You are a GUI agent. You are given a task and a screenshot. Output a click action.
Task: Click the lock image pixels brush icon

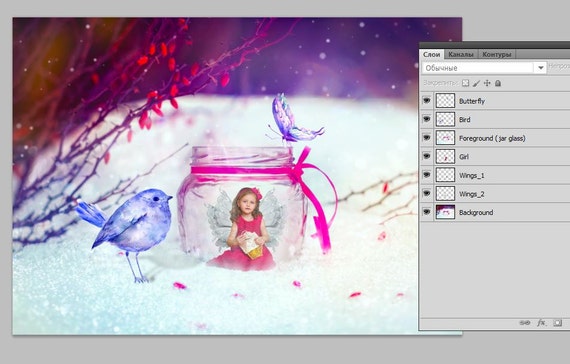476,83
